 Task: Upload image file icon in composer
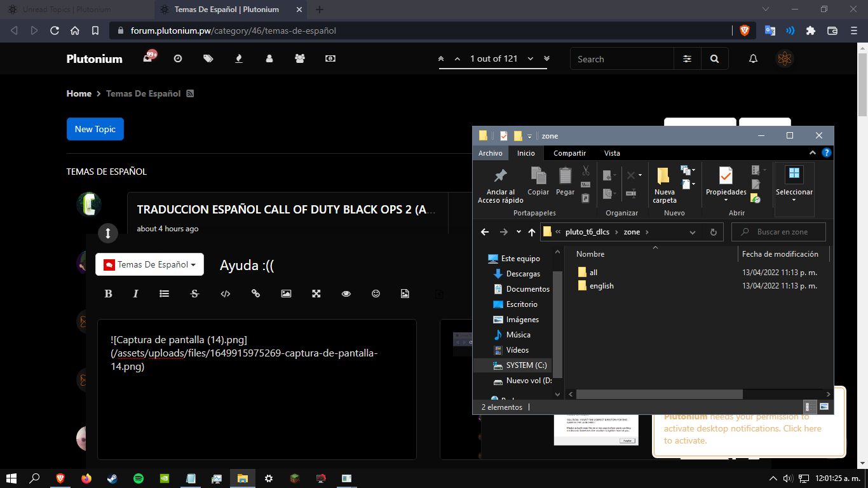pyautogui.click(x=405, y=294)
